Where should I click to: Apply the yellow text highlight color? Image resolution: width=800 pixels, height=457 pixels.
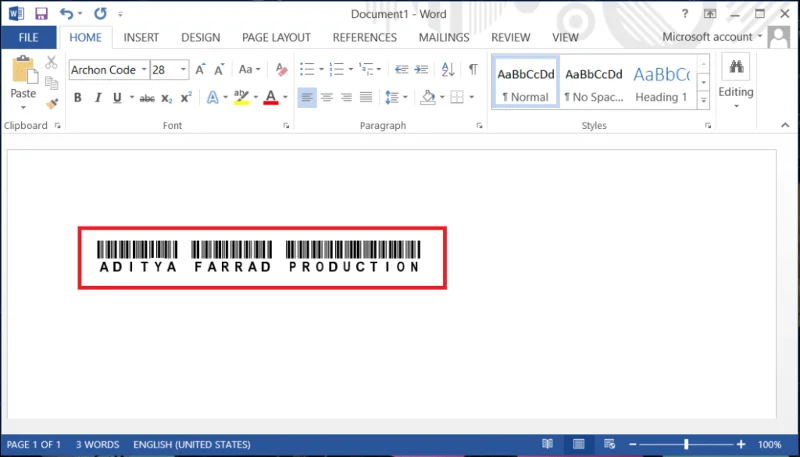click(x=241, y=97)
